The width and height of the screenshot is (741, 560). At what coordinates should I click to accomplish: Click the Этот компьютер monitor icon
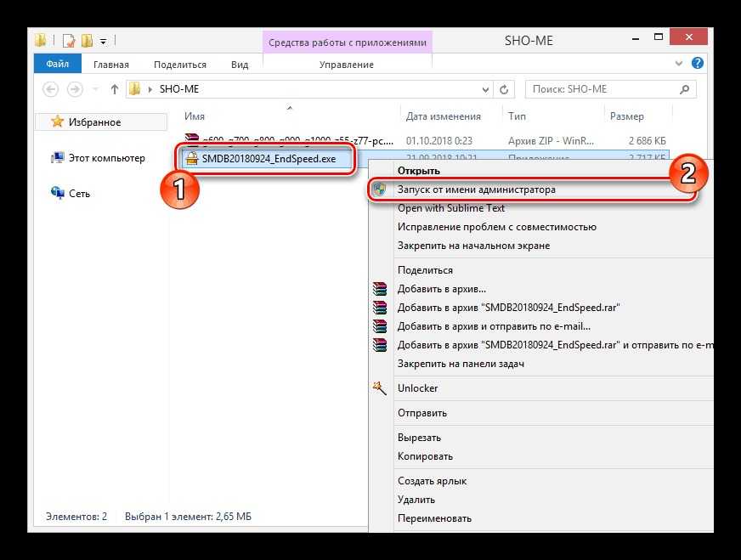pyautogui.click(x=58, y=158)
